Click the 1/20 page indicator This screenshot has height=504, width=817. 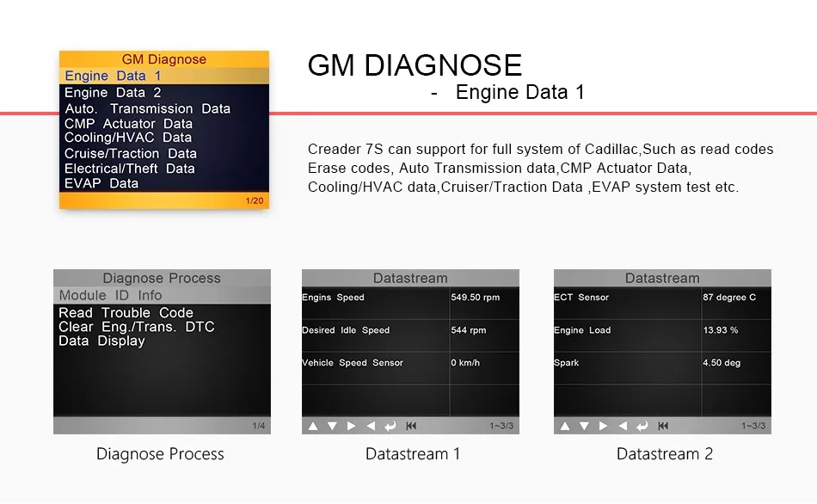point(255,200)
